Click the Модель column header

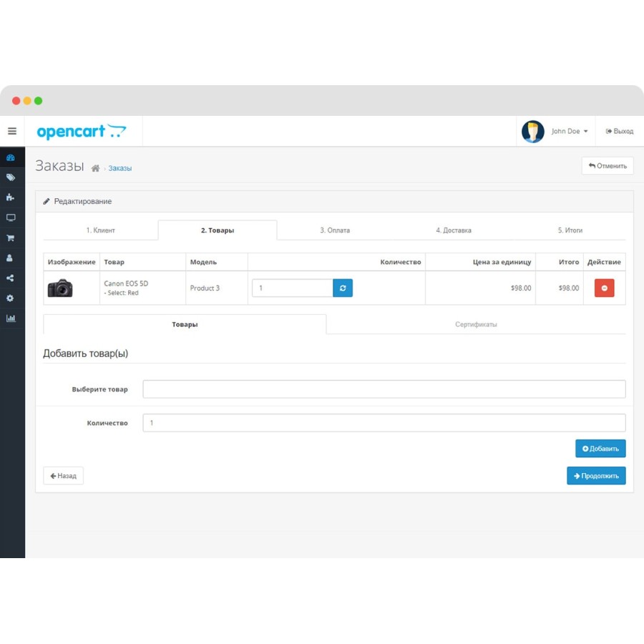[x=203, y=262]
